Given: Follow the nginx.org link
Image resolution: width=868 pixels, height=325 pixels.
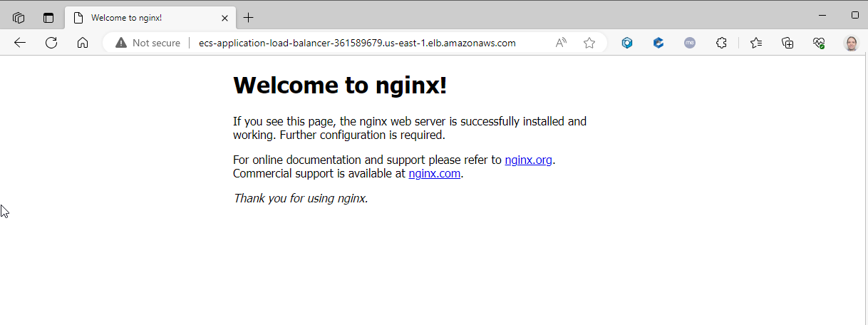Looking at the screenshot, I should [x=529, y=160].
